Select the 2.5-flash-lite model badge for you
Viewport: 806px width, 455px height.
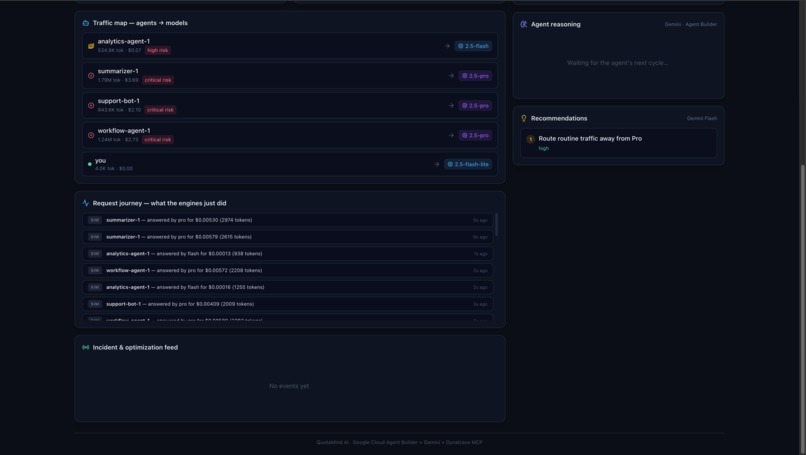point(468,165)
